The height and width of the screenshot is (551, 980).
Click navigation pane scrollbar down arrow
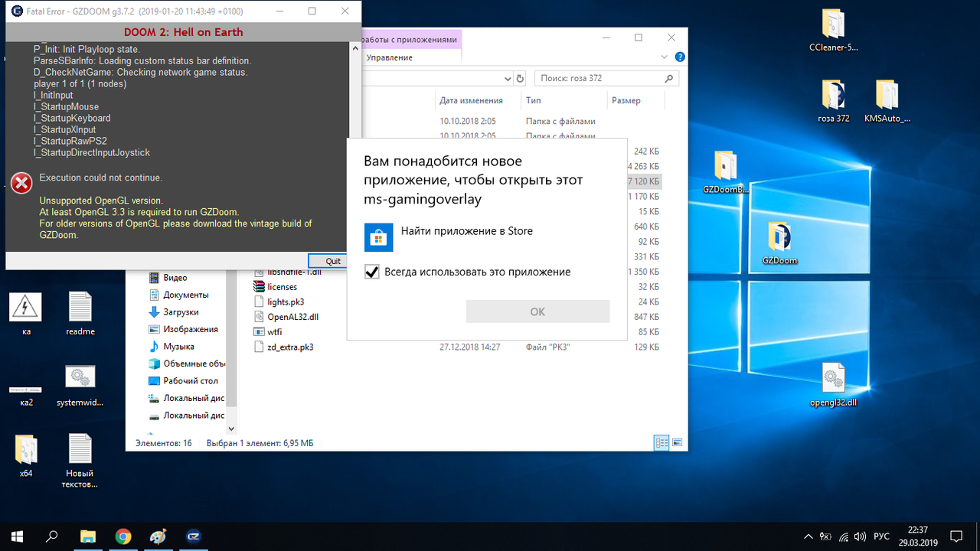[x=232, y=429]
